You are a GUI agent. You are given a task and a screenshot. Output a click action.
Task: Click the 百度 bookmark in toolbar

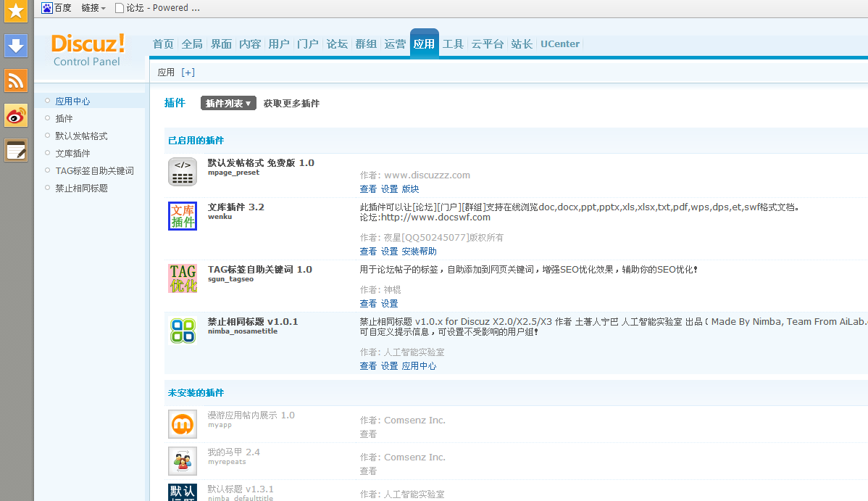[x=57, y=8]
